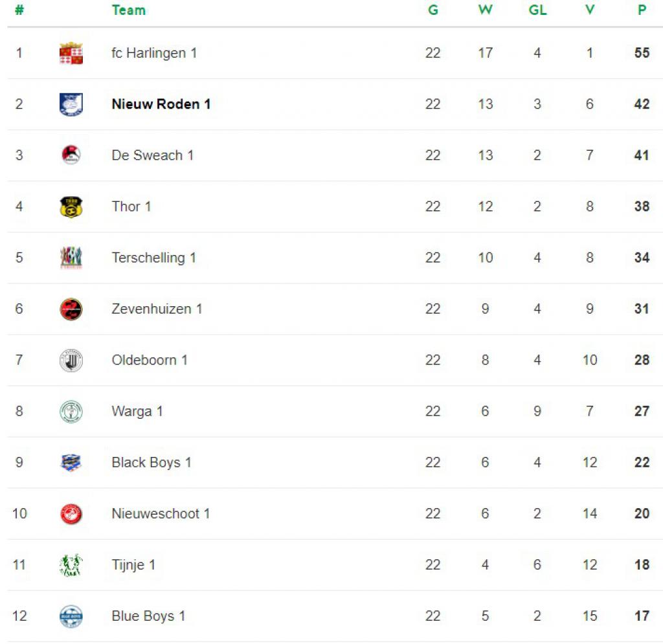Select the Blue Boys 1 team name
Image resolution: width=663 pixels, height=644 pixels.
tap(148, 616)
